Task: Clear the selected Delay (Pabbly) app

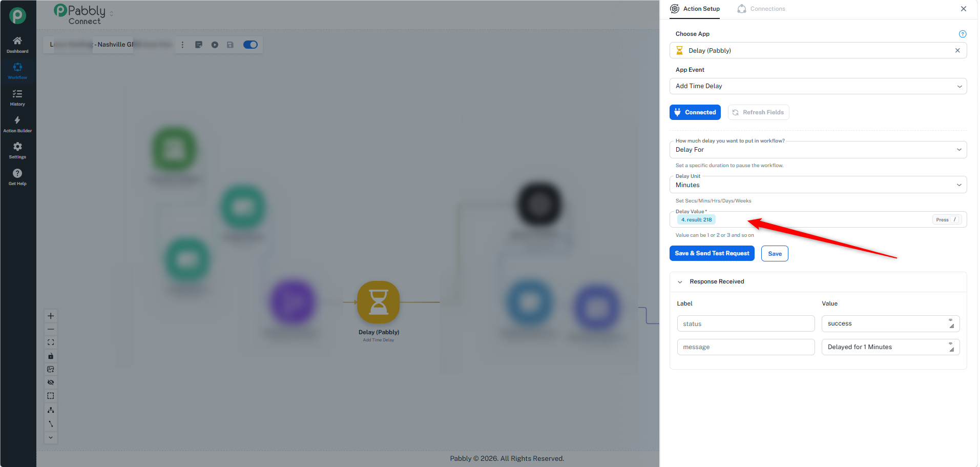Action: (x=957, y=50)
